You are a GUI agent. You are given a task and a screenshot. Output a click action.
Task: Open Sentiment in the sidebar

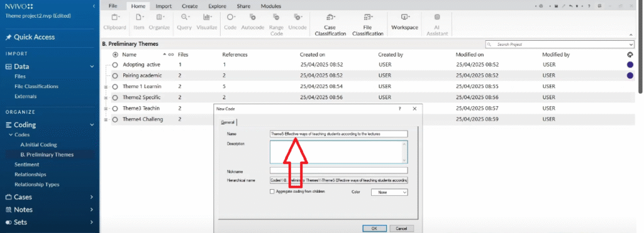coord(26,165)
